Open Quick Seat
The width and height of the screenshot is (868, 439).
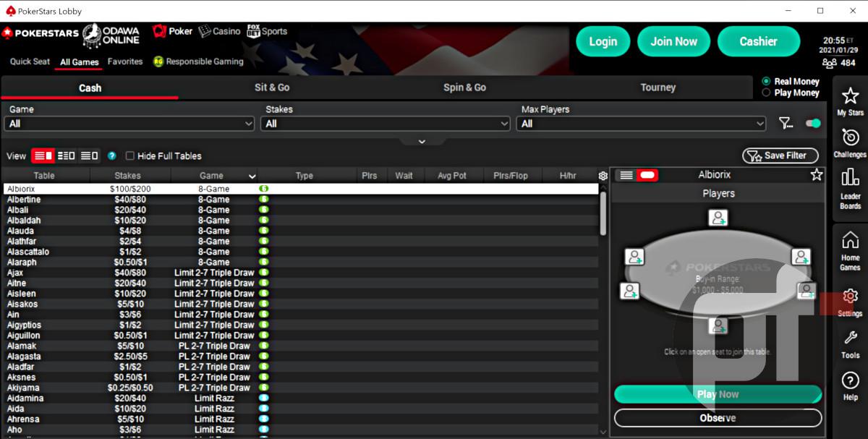[x=30, y=61]
